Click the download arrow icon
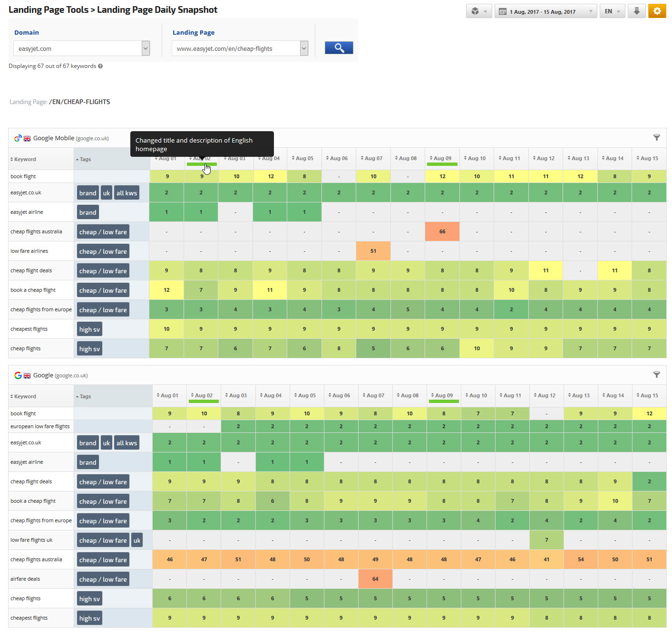 click(x=636, y=11)
